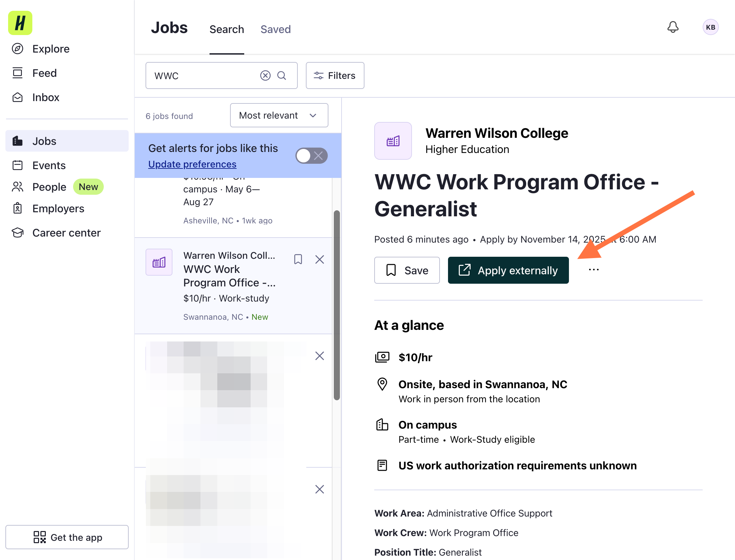
Task: Open the Handshake home logo
Action: point(20,23)
